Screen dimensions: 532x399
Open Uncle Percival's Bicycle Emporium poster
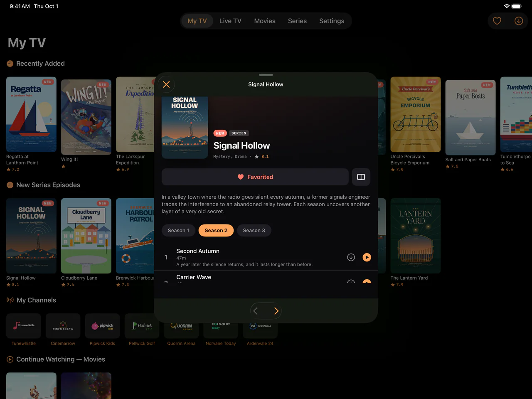416,114
